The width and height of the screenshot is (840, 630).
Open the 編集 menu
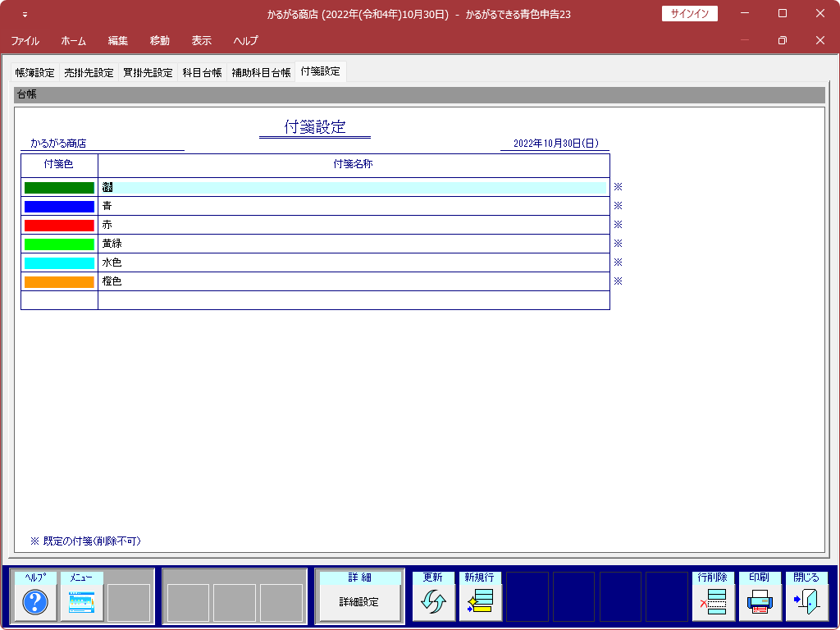click(x=118, y=41)
